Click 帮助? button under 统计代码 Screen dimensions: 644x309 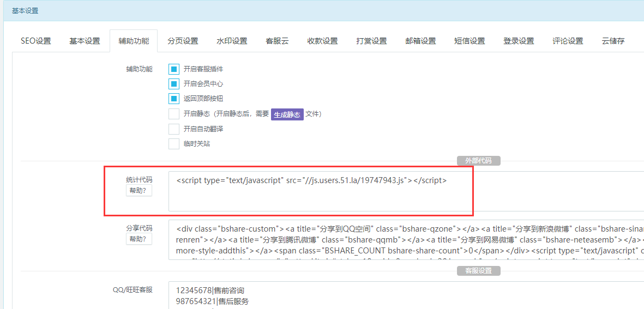pyautogui.click(x=139, y=190)
